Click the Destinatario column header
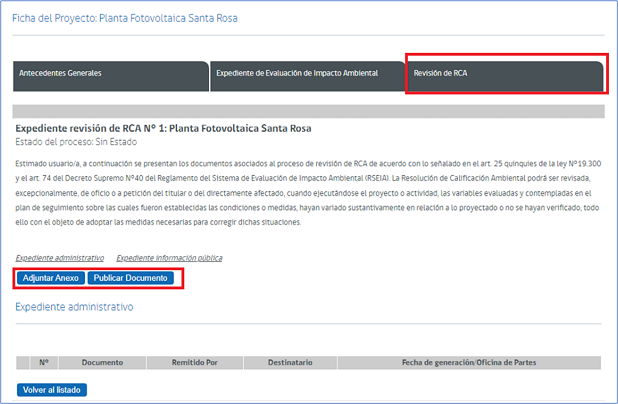 (289, 361)
